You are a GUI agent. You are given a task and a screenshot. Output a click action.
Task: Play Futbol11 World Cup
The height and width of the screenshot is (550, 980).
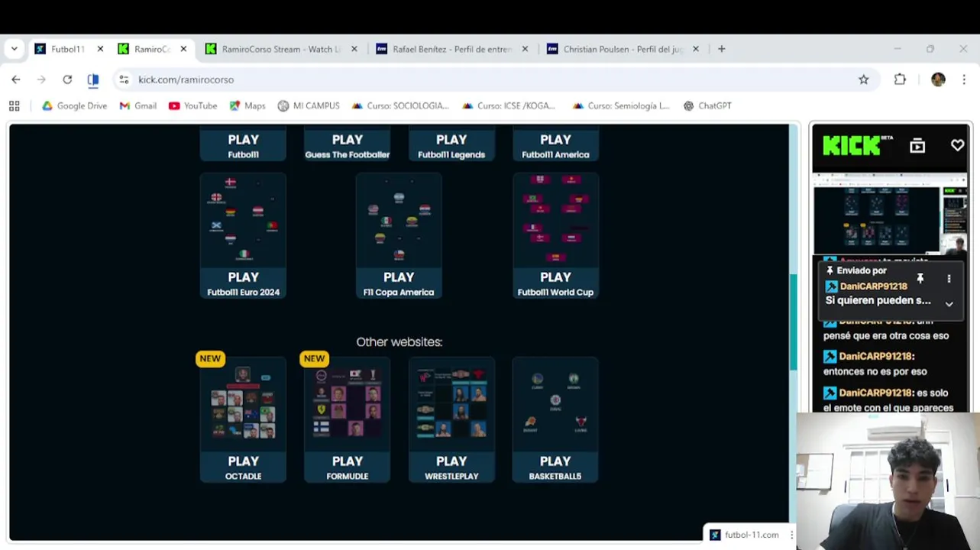click(555, 283)
